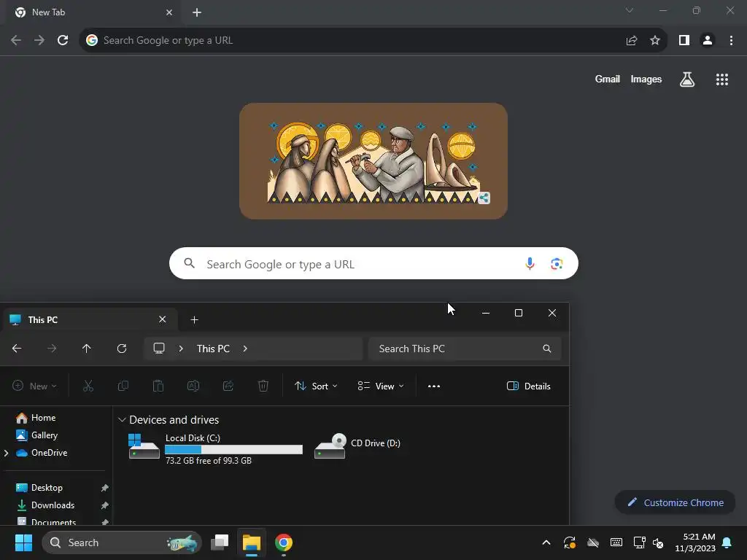747x560 pixels.
Task: Click Customize Chrome button
Action: point(675,502)
